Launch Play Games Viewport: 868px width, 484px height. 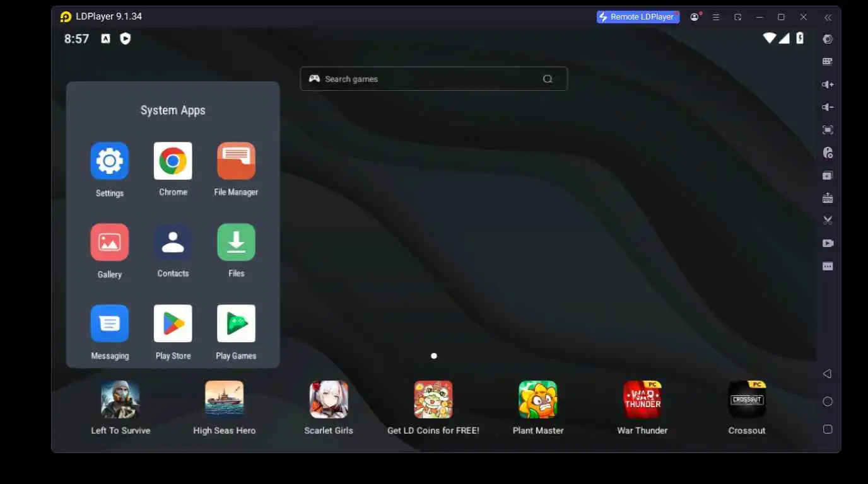pos(236,323)
